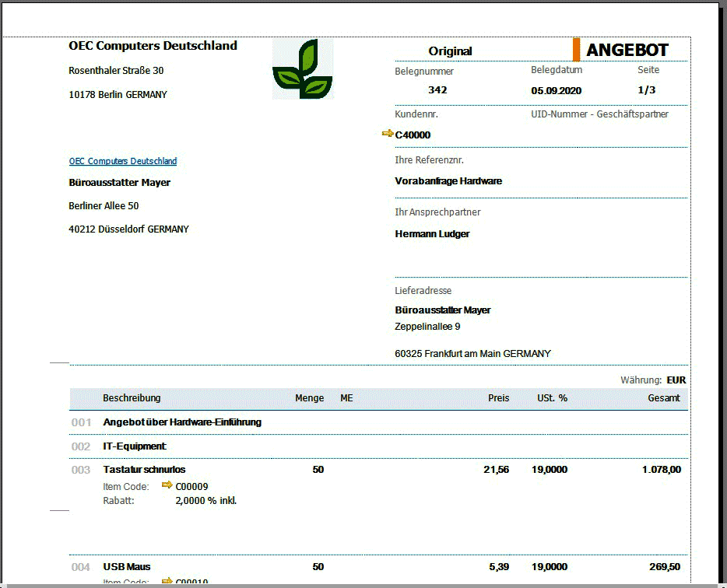This screenshot has height=588, width=727.
Task: Select line 004 USB Maus
Action: point(126,567)
